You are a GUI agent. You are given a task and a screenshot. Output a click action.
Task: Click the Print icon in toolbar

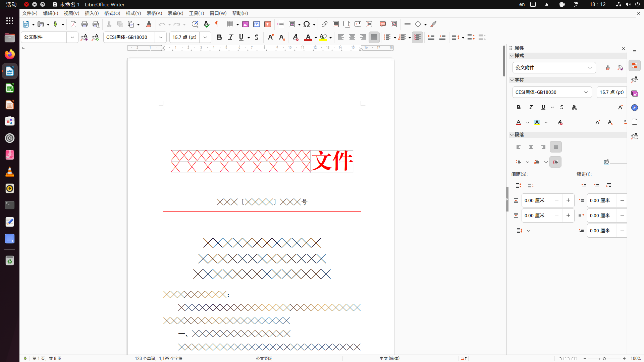[85, 24]
